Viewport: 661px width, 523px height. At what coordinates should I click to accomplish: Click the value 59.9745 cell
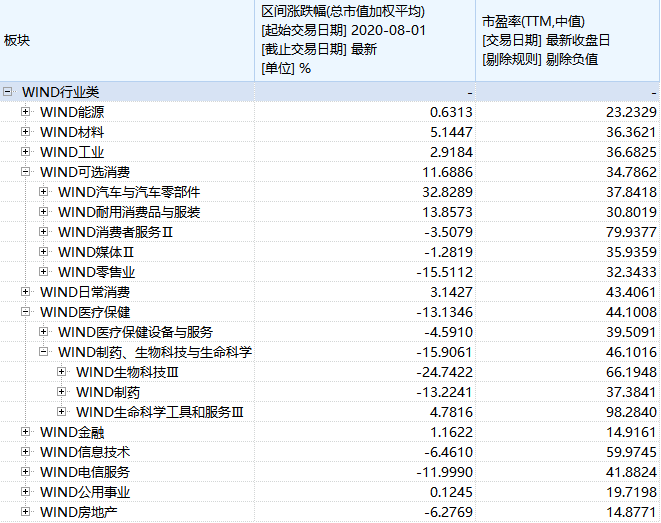[x=567, y=452]
